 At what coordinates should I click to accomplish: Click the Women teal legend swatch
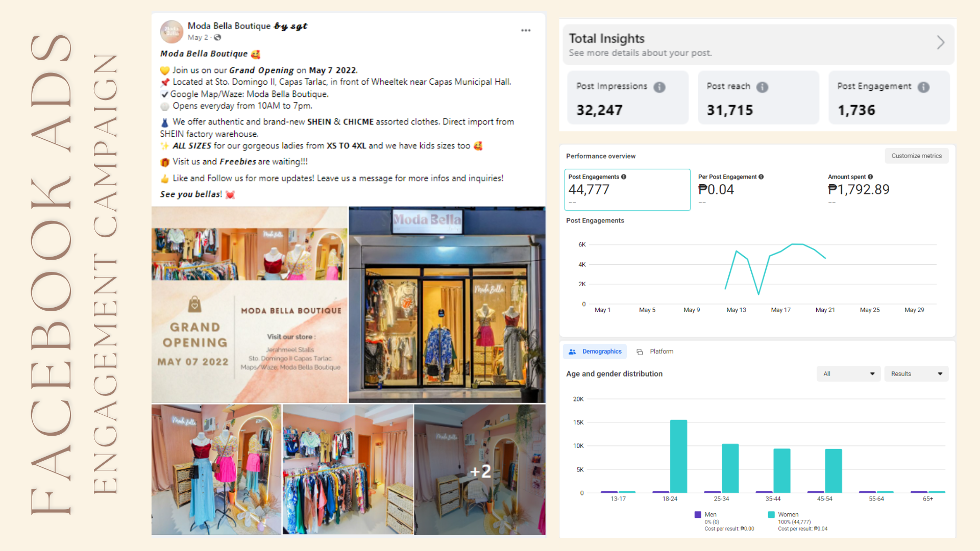coord(771,515)
